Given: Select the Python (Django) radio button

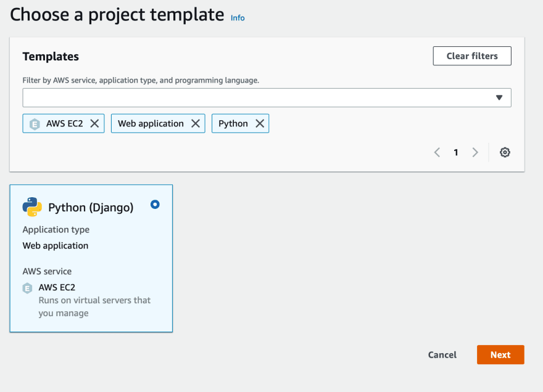Looking at the screenshot, I should [155, 205].
